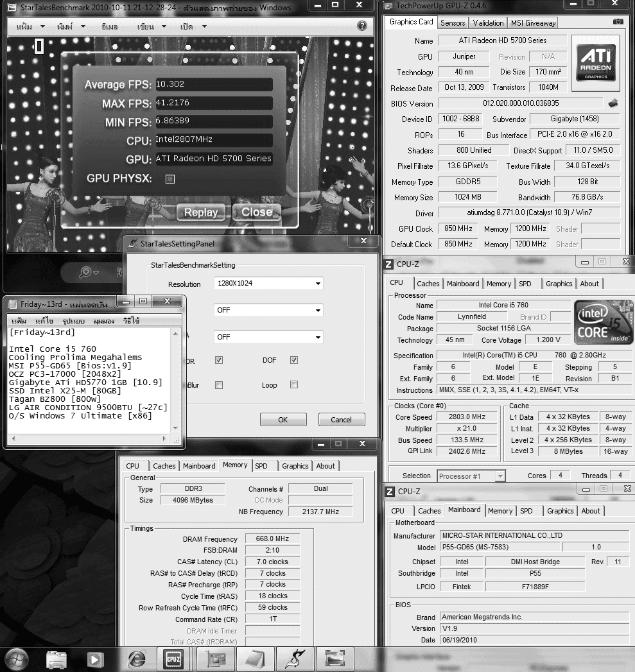
Task: Click Notepad's vertical scrollbar down arrow
Action: 175,427
